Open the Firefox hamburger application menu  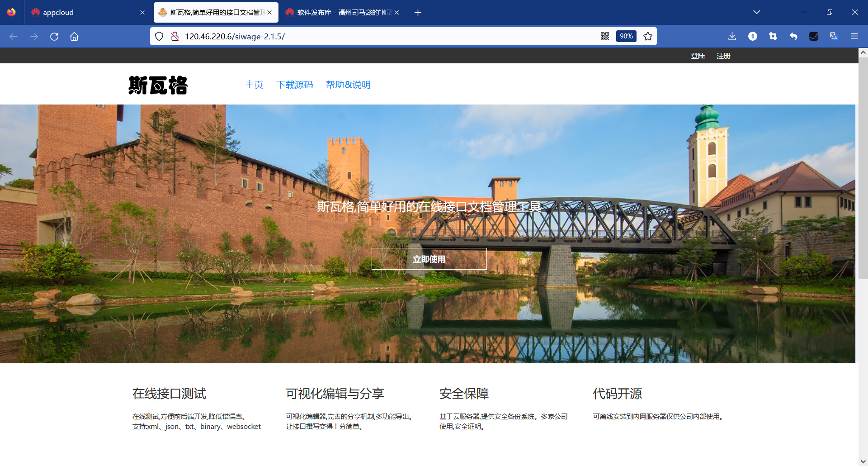854,36
